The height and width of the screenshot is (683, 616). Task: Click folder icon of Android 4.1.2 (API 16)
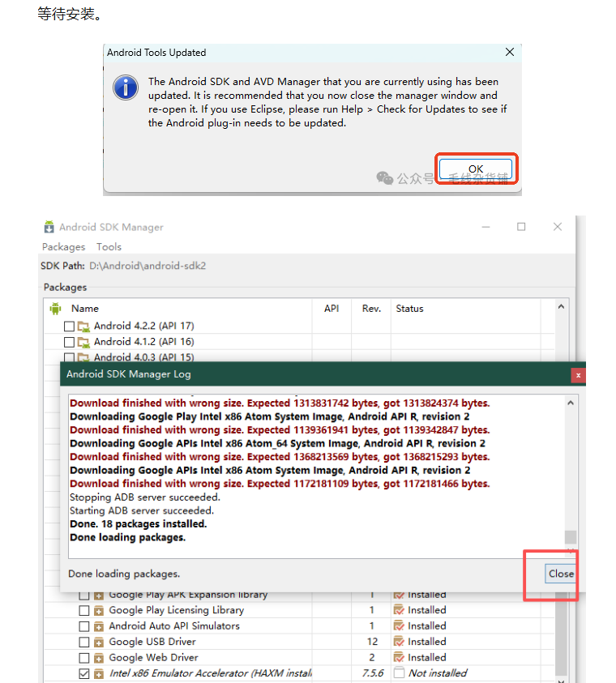(83, 342)
